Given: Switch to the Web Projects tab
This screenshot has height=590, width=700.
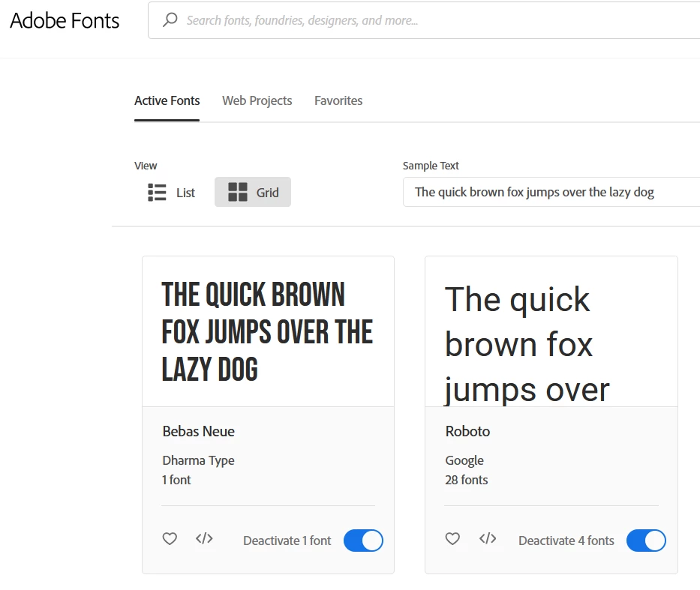Looking at the screenshot, I should coord(257,100).
